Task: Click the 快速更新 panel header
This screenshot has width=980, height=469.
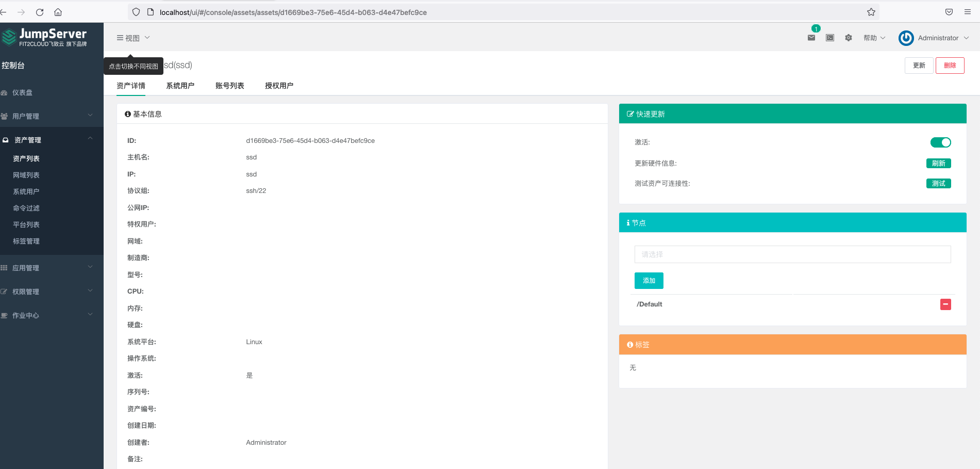Action: 792,114
